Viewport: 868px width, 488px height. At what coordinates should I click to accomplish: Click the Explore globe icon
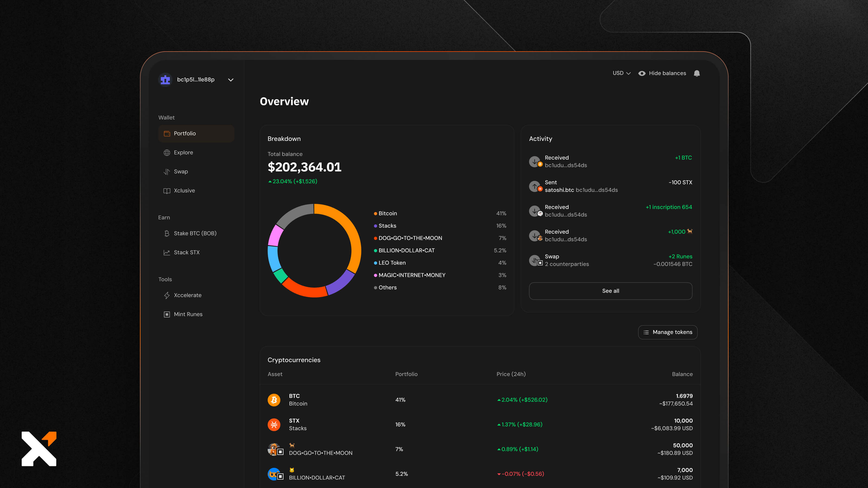click(167, 153)
